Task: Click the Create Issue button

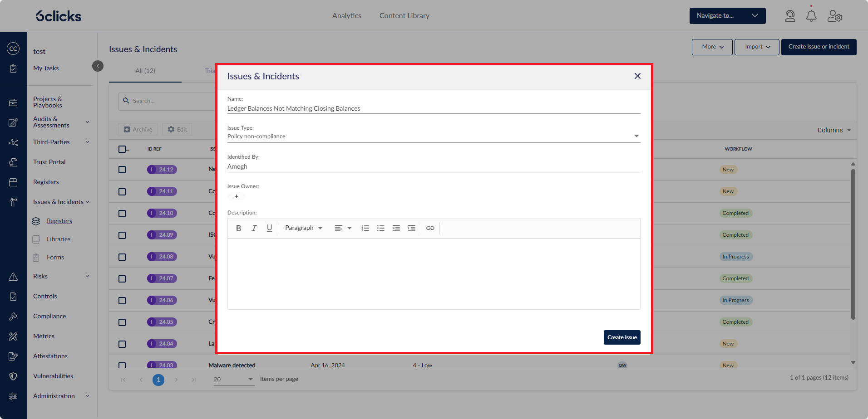Action: 621,337
